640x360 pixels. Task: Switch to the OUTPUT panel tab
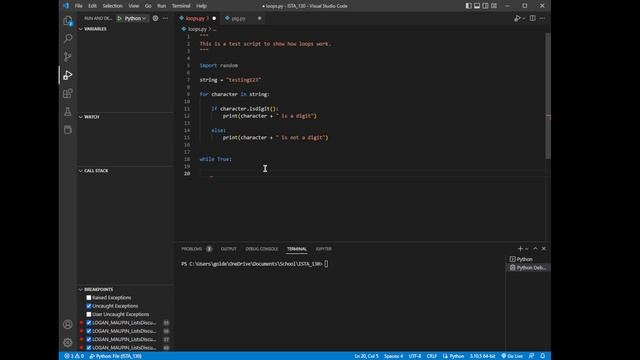coord(229,249)
